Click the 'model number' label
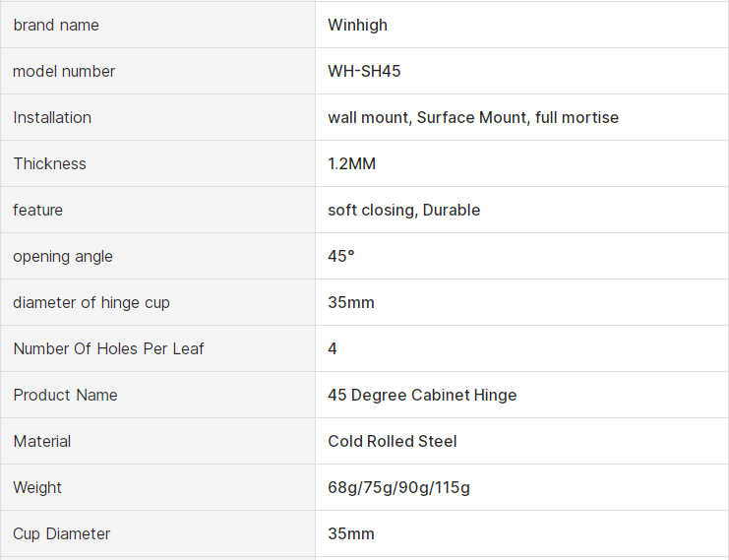The height and width of the screenshot is (560, 729). [64, 72]
